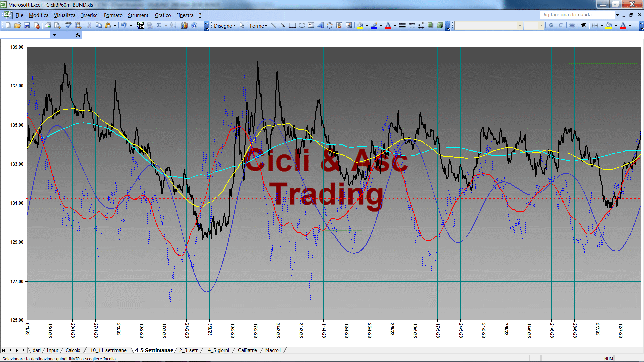Click the New workbook icon
The image size is (644, 362).
[x=8, y=25]
